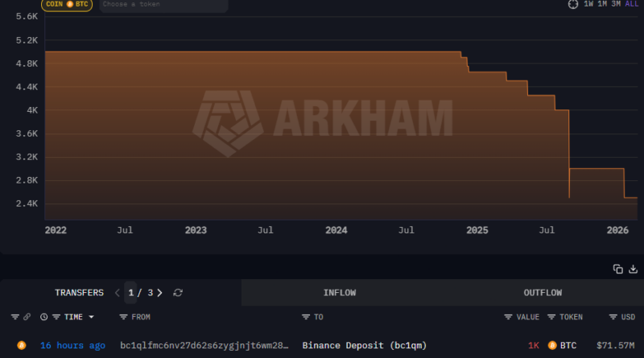
Task: Open the FROM column filter
Action: click(123, 317)
